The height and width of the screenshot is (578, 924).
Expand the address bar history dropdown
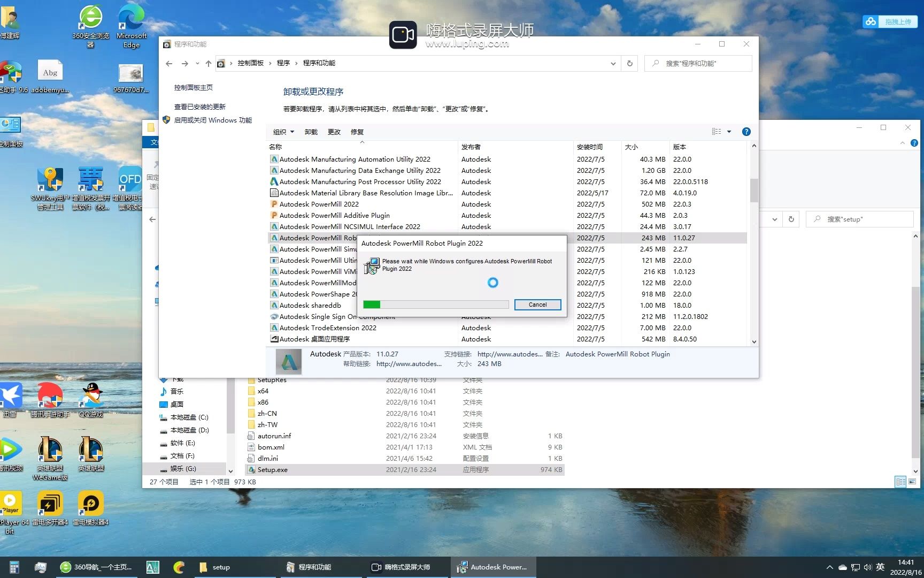613,63
